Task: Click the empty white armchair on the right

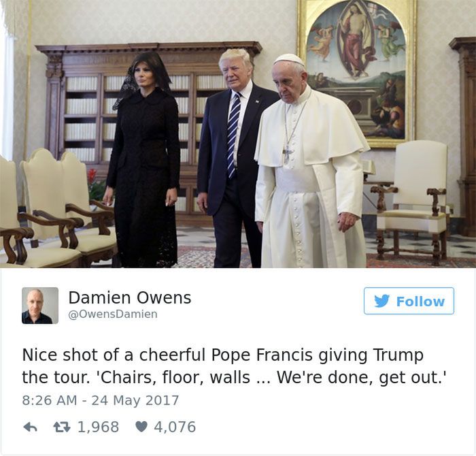Action: (x=413, y=201)
